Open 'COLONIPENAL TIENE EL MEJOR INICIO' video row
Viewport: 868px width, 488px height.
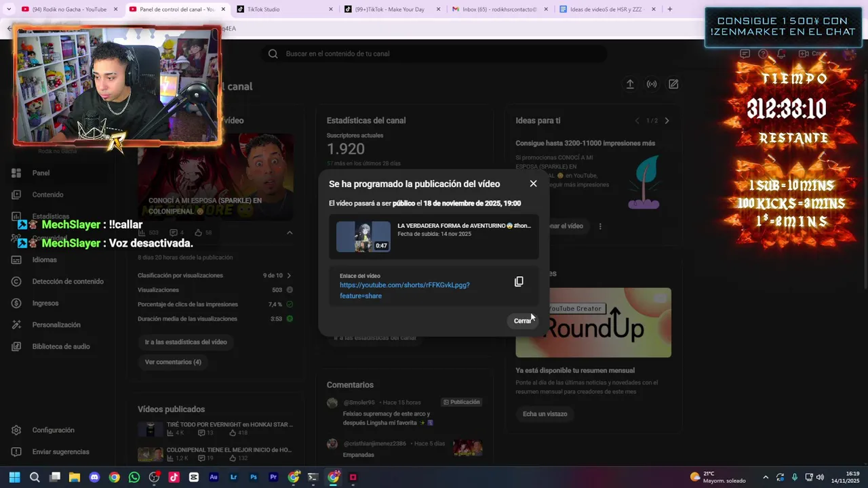pyautogui.click(x=216, y=453)
